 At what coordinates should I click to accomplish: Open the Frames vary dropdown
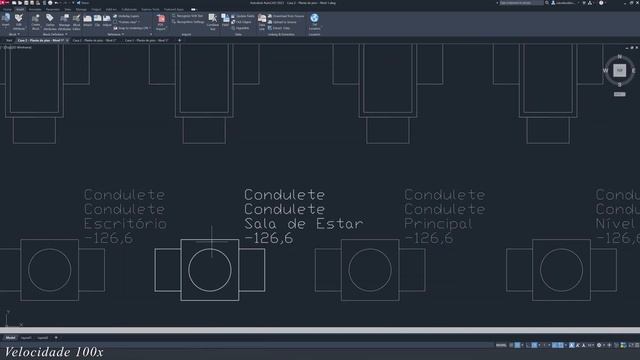127,22
